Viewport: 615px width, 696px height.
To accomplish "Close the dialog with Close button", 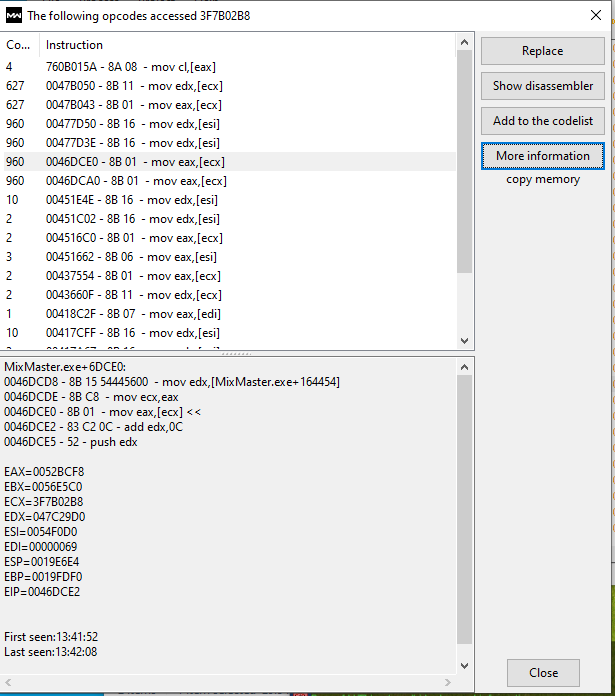I will point(543,672).
